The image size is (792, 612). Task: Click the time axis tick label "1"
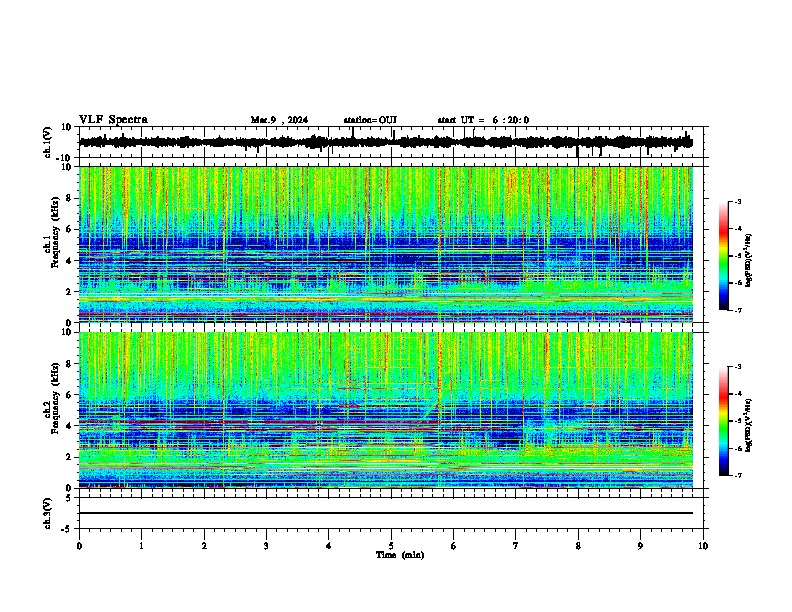[141, 546]
